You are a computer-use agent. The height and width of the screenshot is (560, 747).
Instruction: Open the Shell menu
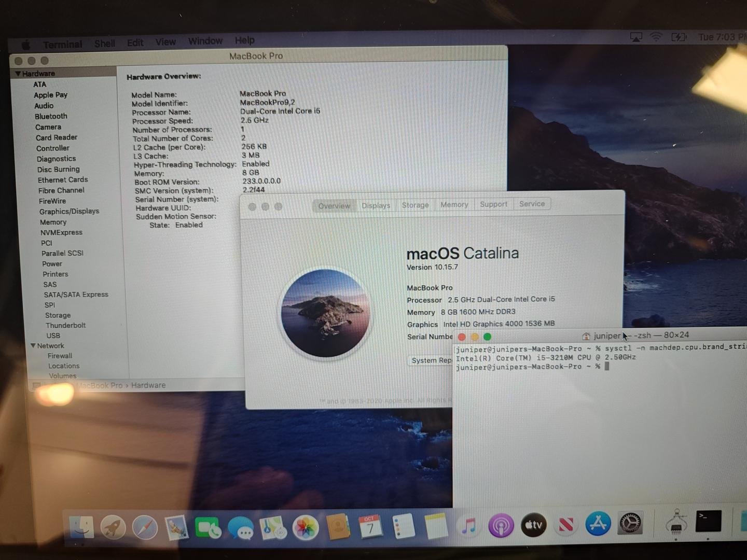pyautogui.click(x=104, y=44)
